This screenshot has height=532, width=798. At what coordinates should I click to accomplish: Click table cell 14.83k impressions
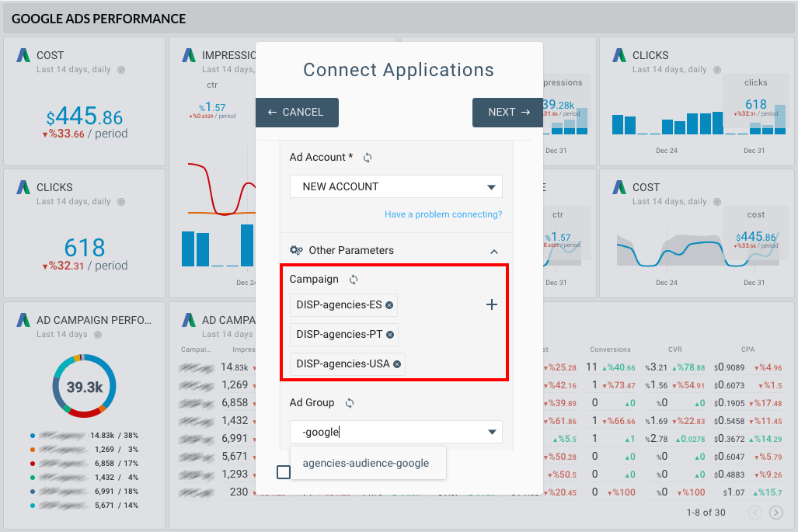coord(234,367)
